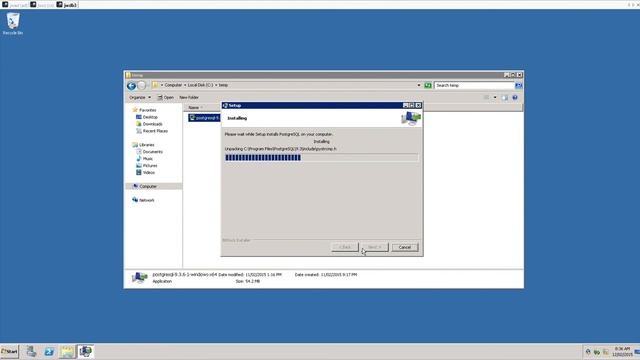Select the Setup installer taskbar icon
This screenshot has height=360, width=640.
point(85,351)
